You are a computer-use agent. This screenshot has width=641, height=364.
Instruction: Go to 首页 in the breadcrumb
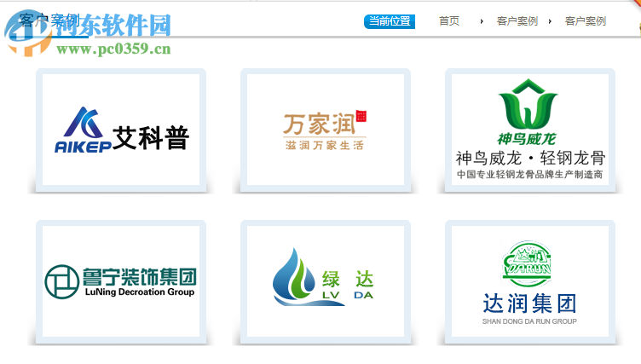pos(449,20)
